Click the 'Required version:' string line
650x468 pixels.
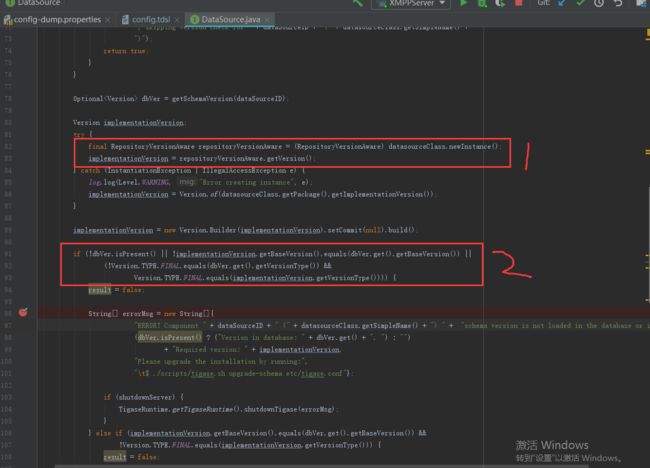click(x=254, y=349)
